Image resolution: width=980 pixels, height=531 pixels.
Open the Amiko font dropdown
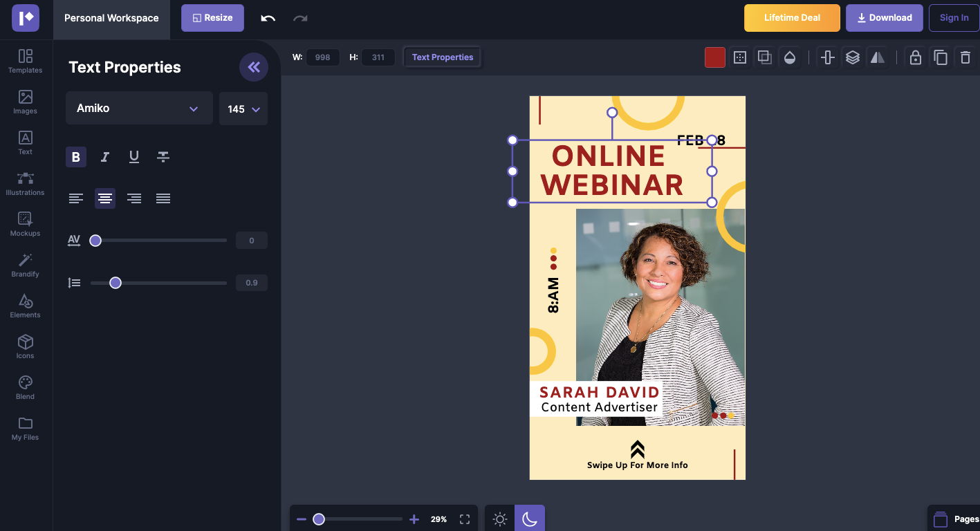(139, 109)
